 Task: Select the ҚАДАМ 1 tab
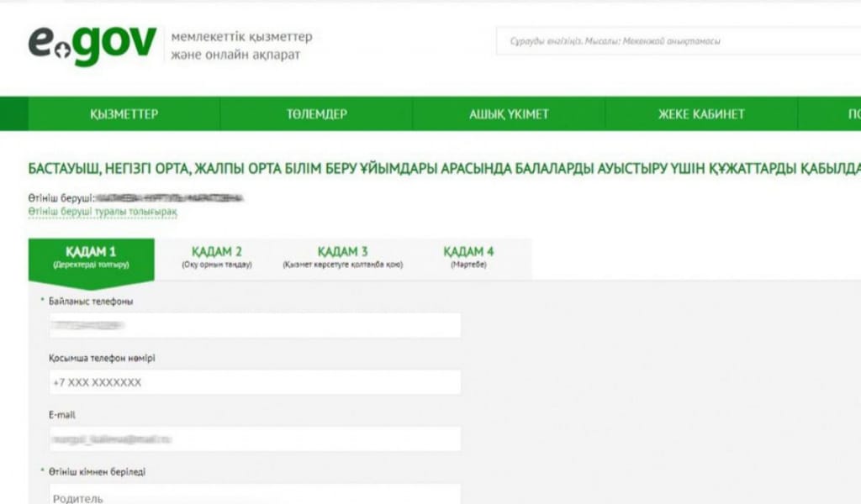pyautogui.click(x=91, y=257)
